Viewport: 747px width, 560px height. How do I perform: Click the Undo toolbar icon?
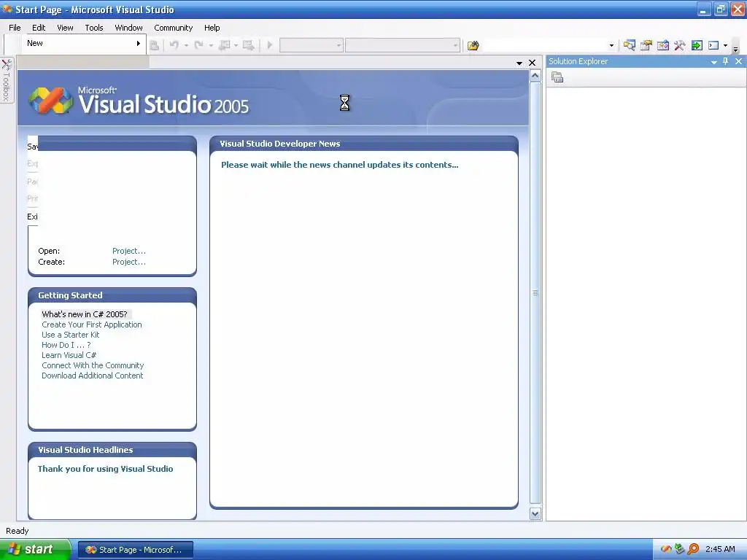[174, 45]
